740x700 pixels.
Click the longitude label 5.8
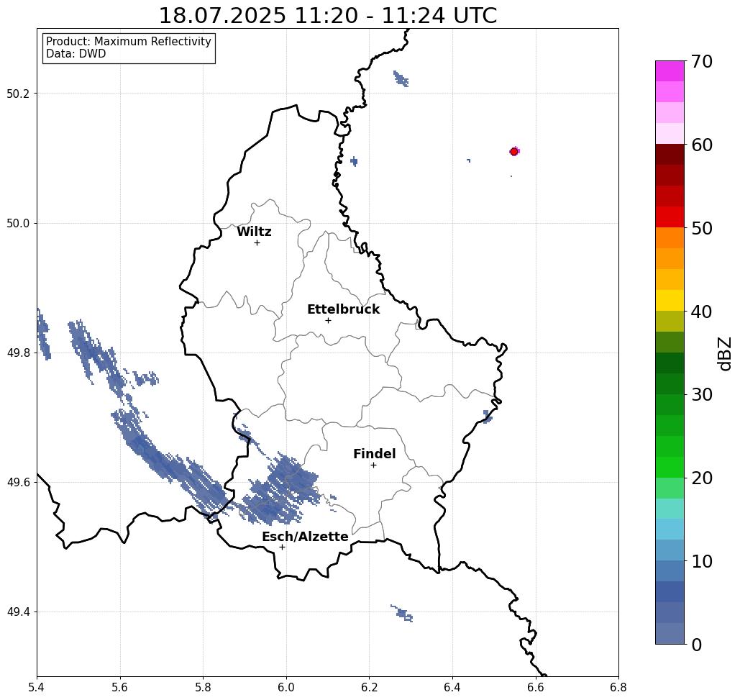[203, 687]
